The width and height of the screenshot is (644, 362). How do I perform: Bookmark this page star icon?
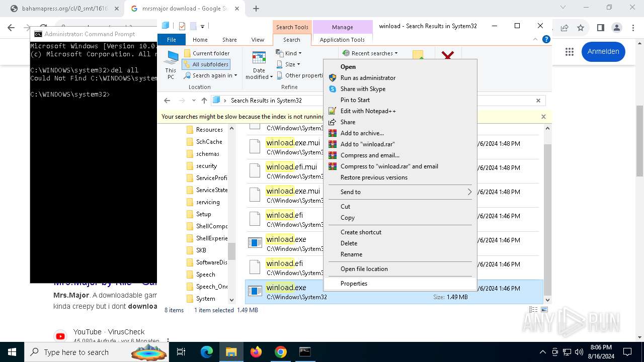point(581,28)
